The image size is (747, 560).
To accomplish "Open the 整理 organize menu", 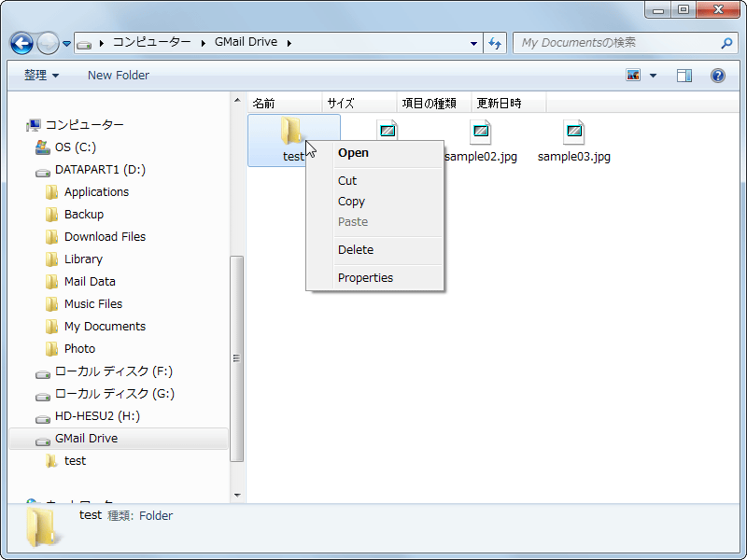I will point(41,76).
